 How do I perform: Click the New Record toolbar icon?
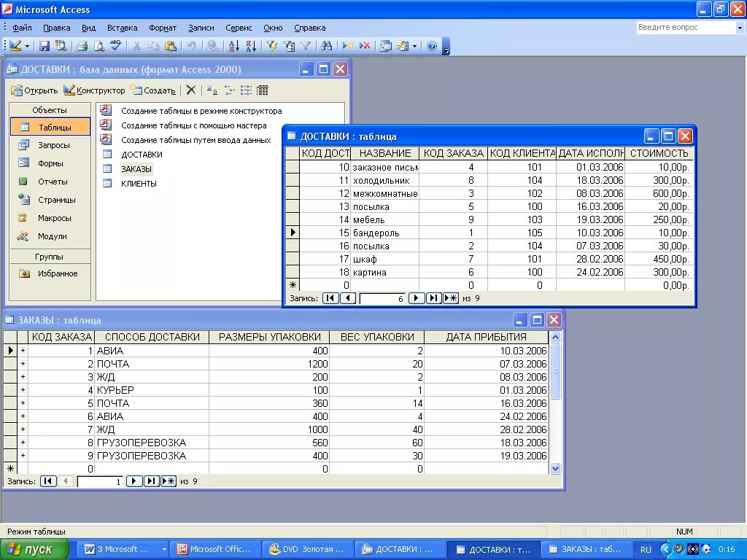coord(348,46)
